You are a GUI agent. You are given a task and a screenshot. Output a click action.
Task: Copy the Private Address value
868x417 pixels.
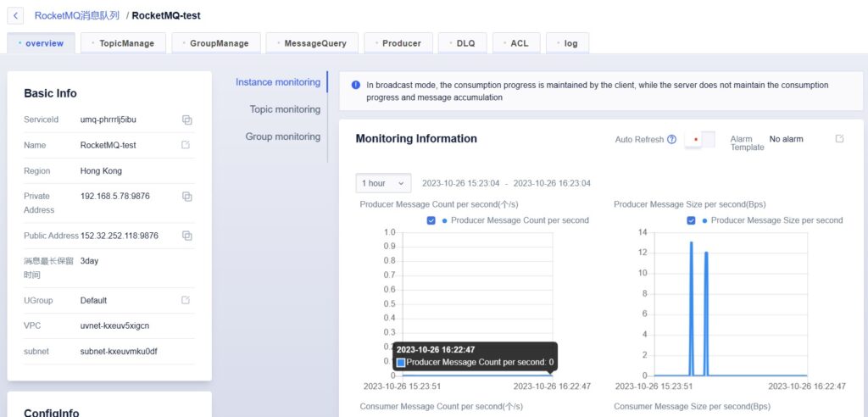tap(186, 197)
